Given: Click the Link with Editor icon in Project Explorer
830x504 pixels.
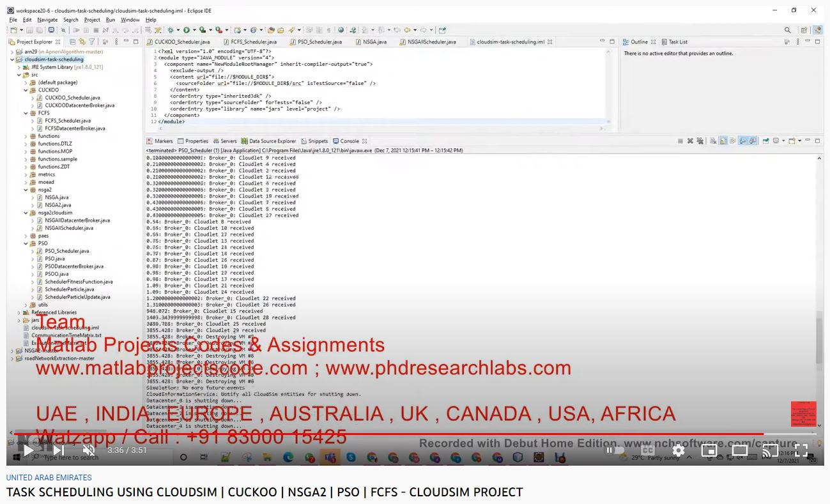Looking at the screenshot, I should [x=82, y=42].
